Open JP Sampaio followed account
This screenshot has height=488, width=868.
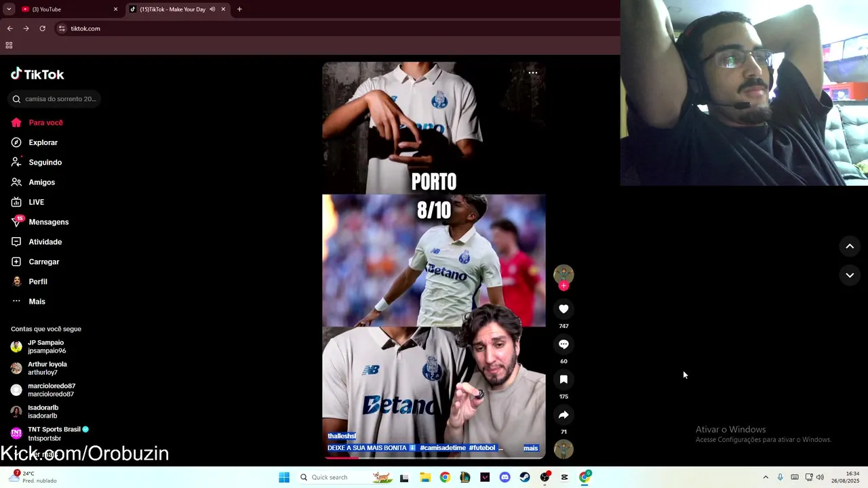pyautogui.click(x=39, y=346)
